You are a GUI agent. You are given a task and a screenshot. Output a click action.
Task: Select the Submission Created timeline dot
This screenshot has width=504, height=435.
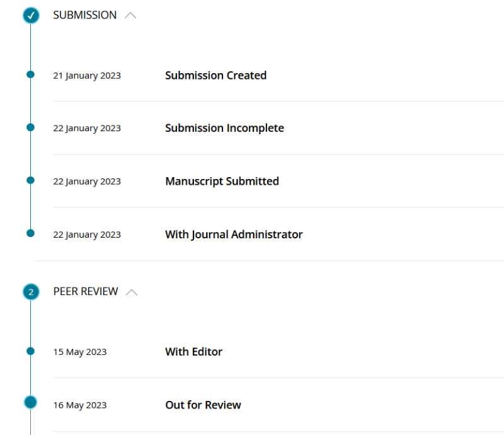click(x=30, y=74)
